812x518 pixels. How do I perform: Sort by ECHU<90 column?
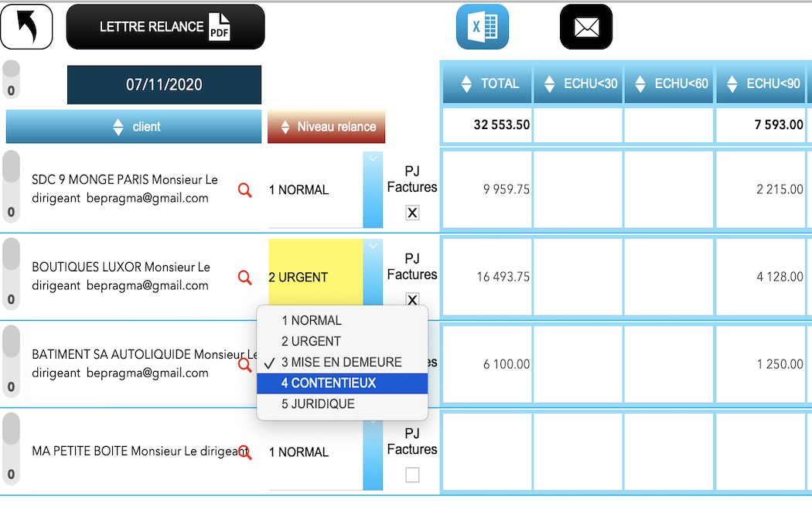[x=761, y=83]
